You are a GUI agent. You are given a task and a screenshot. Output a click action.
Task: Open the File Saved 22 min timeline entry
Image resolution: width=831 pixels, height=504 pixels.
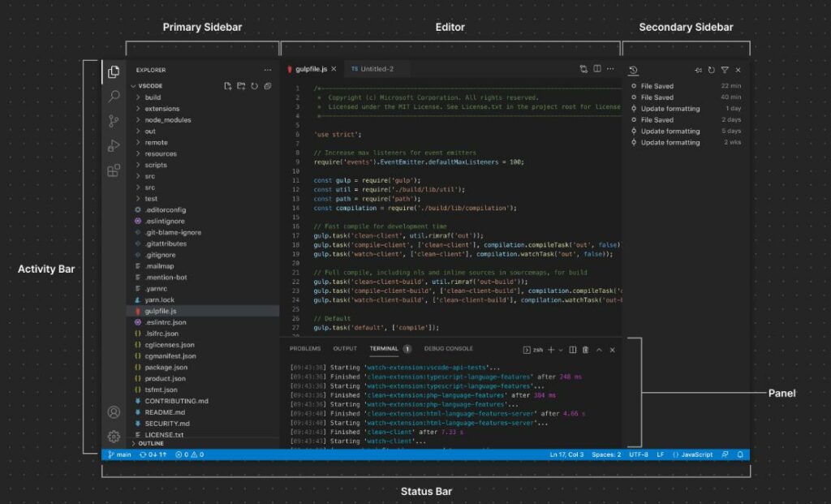click(x=686, y=86)
